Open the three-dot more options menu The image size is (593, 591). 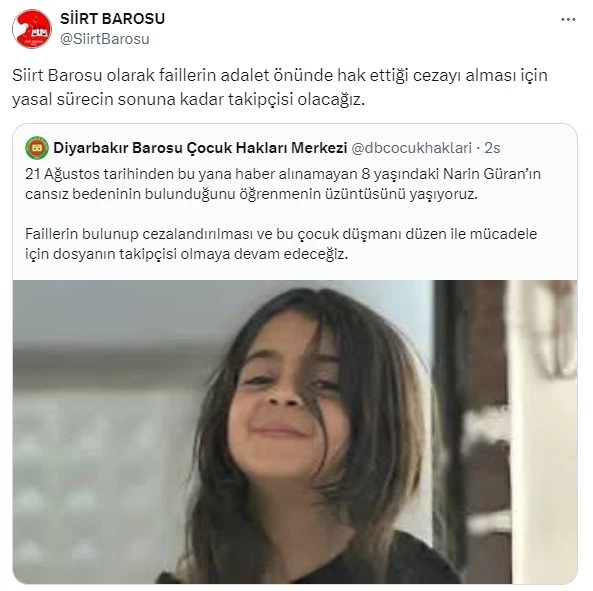[x=568, y=20]
